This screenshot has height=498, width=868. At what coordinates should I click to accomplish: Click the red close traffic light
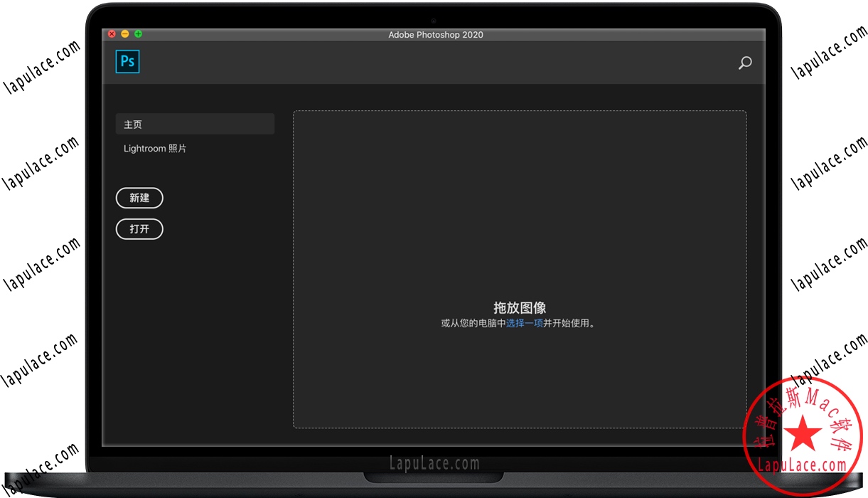coord(112,33)
